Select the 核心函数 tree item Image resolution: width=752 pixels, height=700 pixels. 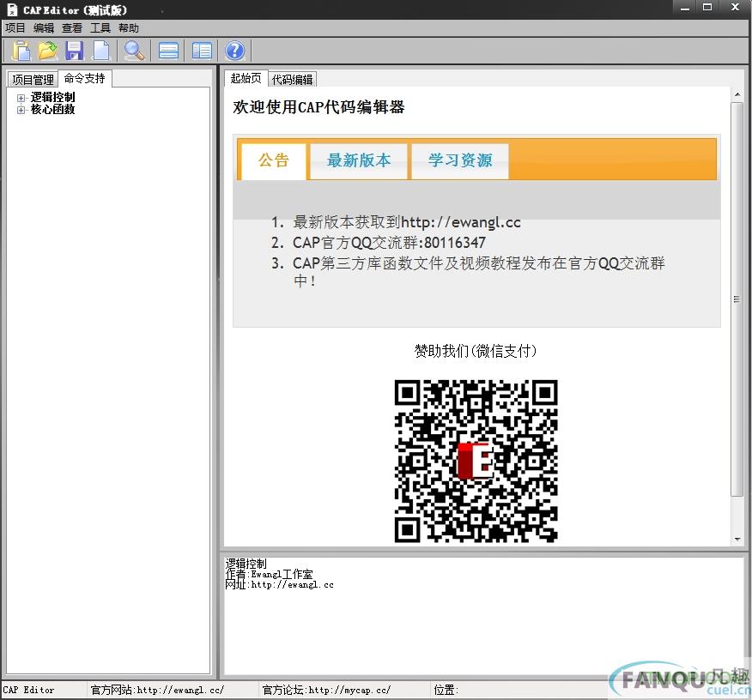click(x=52, y=109)
